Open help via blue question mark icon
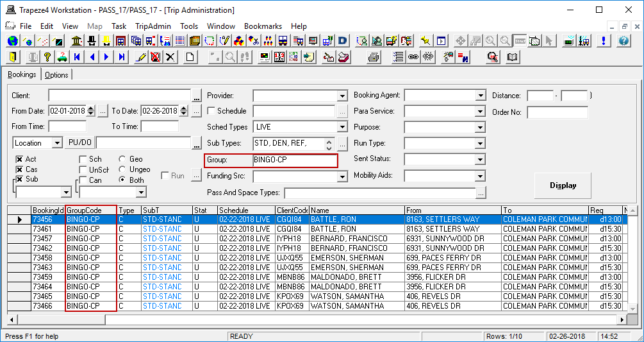 (x=623, y=41)
